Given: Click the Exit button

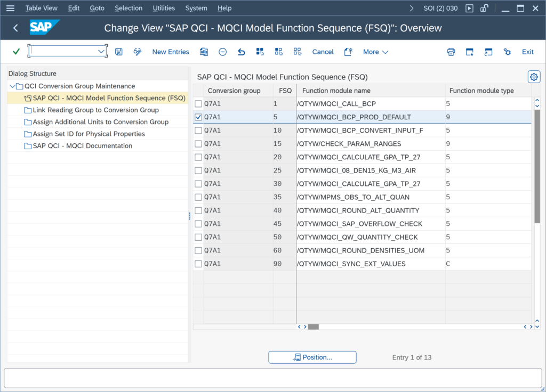Looking at the screenshot, I should 527,52.
